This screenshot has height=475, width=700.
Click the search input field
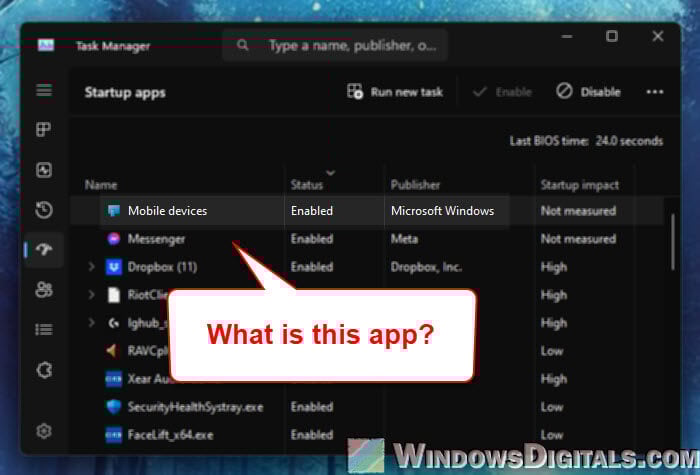335,45
